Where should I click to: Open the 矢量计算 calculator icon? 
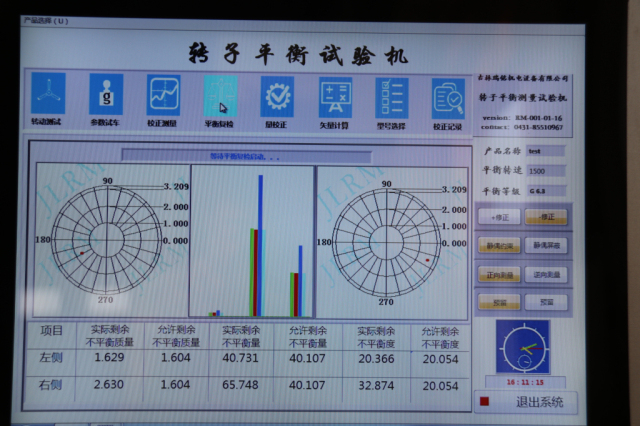[335, 98]
